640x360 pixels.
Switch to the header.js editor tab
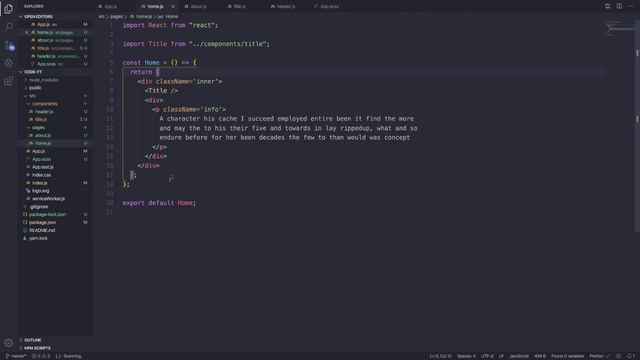(x=283, y=7)
